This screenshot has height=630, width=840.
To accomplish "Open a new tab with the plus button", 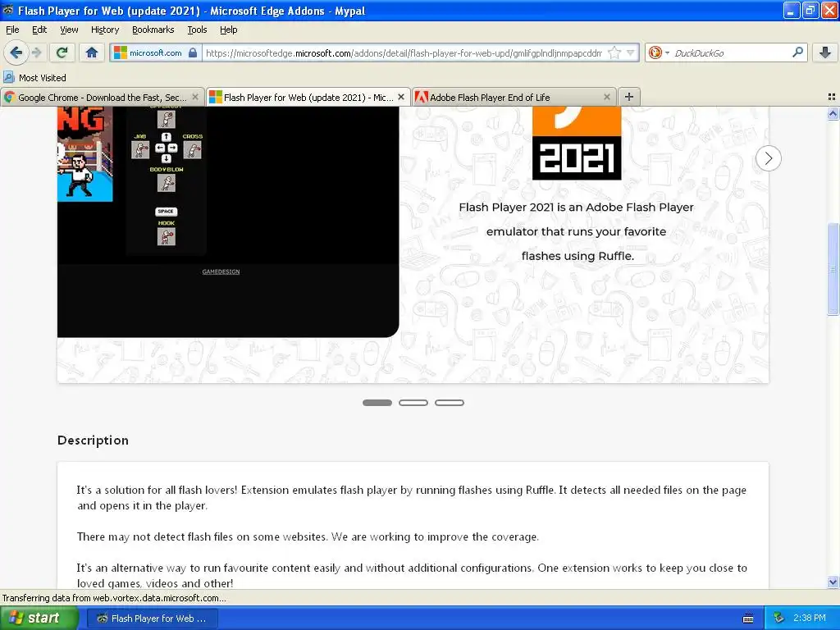I will pyautogui.click(x=629, y=97).
